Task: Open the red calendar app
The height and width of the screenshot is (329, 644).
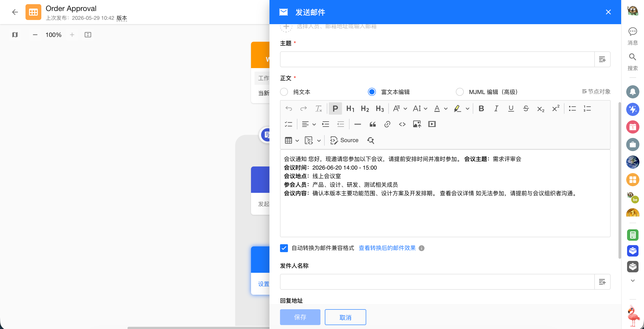Action: click(633, 127)
